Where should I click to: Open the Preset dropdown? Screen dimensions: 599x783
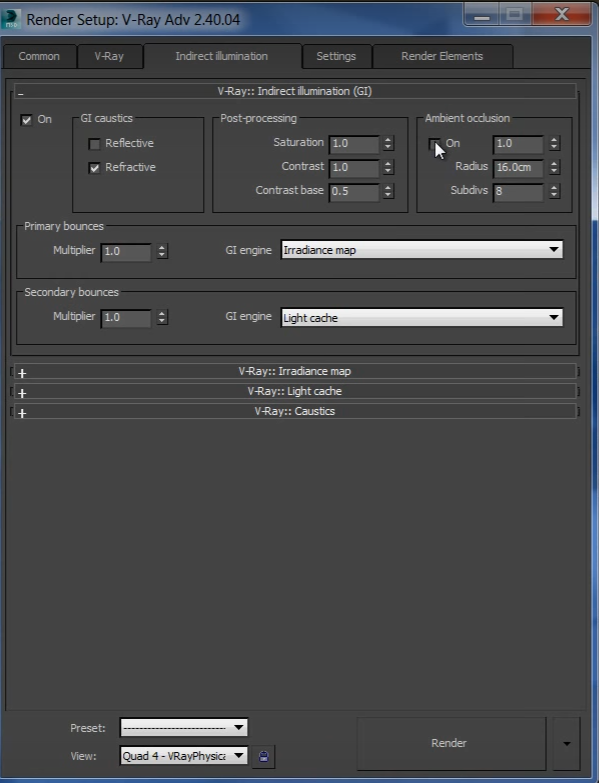[x=184, y=728]
